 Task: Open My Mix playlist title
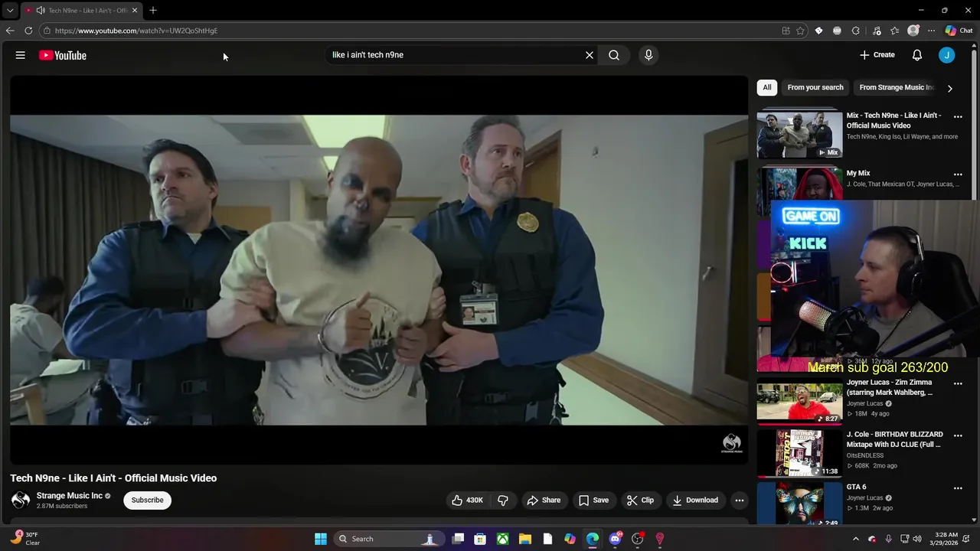point(858,174)
